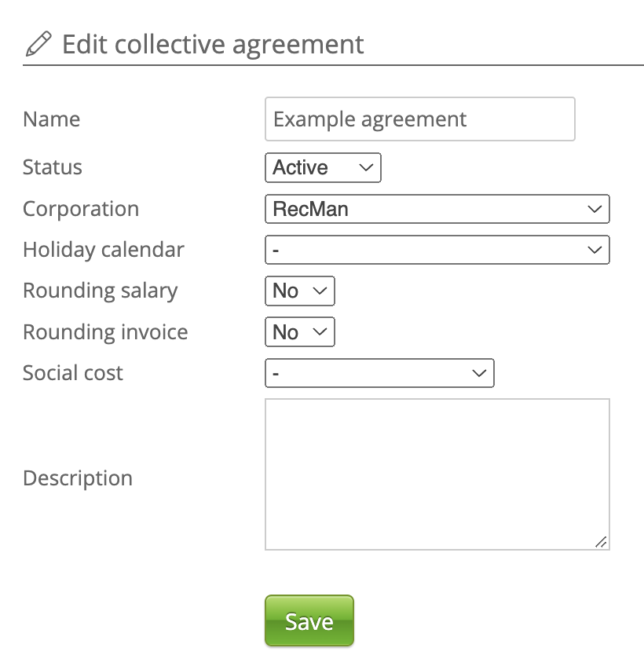644x666 pixels.
Task: Expand the Social cost dropdown
Action: (x=379, y=374)
